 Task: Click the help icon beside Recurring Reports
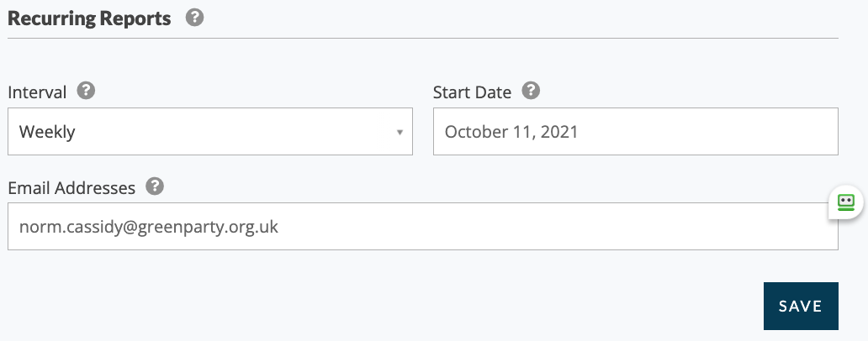click(x=194, y=18)
